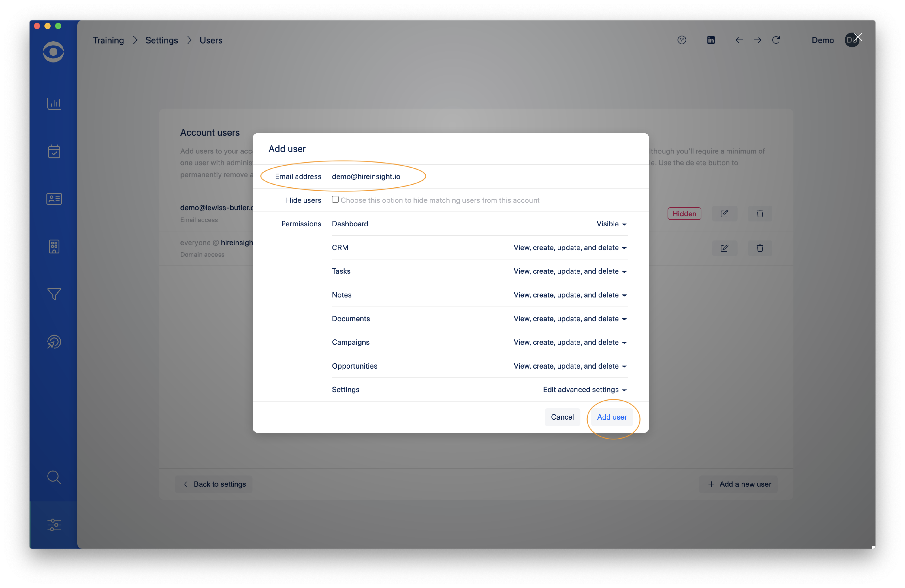
Task: Enable the Hide users checkbox
Action: point(335,199)
